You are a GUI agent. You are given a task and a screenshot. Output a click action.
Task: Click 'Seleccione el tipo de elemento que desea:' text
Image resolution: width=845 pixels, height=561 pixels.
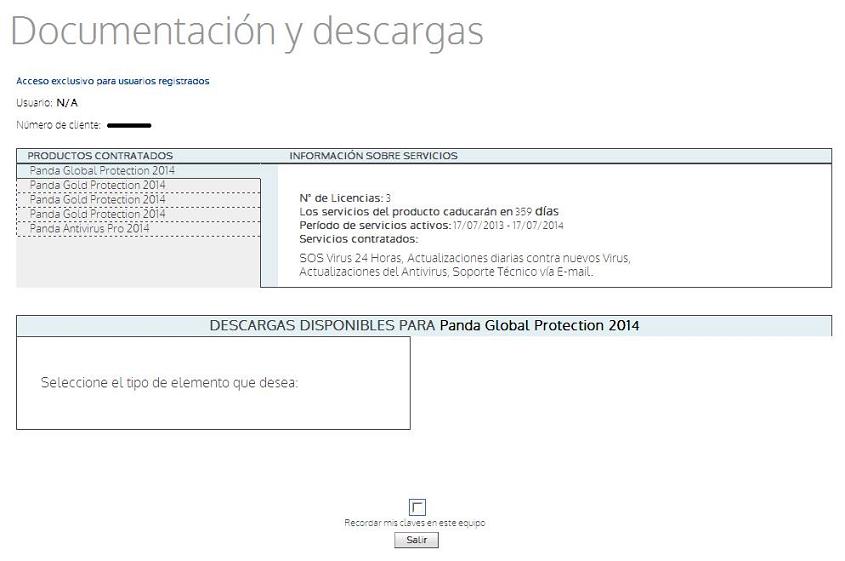click(169, 383)
